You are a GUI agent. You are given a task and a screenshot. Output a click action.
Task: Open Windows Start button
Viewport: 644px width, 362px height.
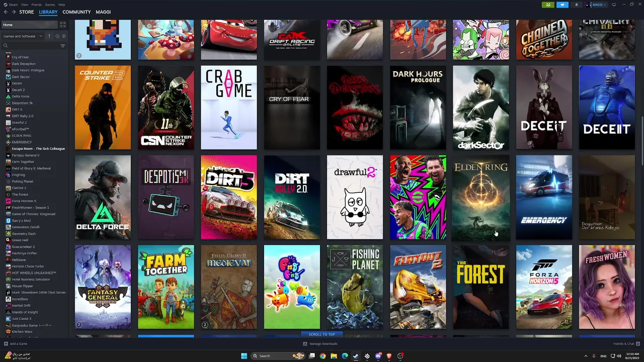(244, 356)
